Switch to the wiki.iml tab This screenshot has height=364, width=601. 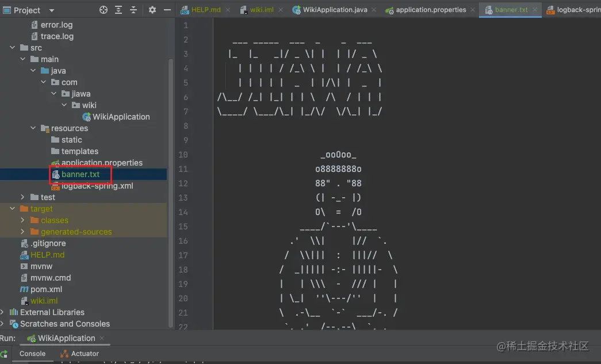tap(262, 10)
